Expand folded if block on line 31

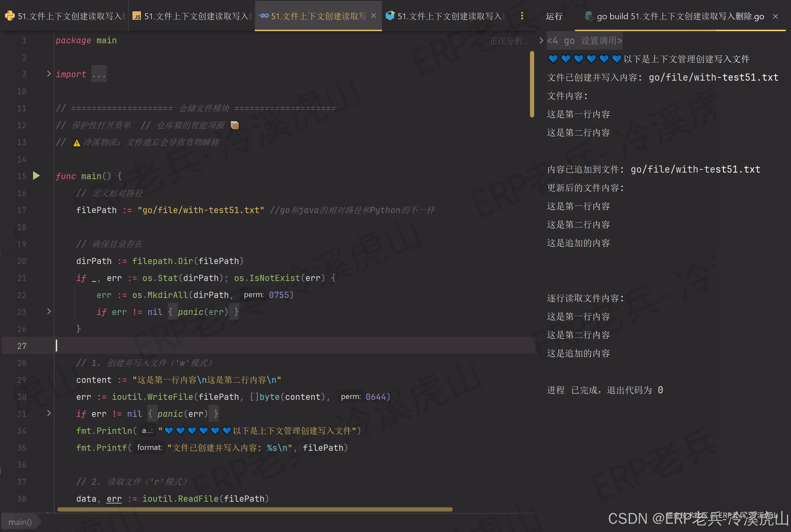click(x=49, y=413)
